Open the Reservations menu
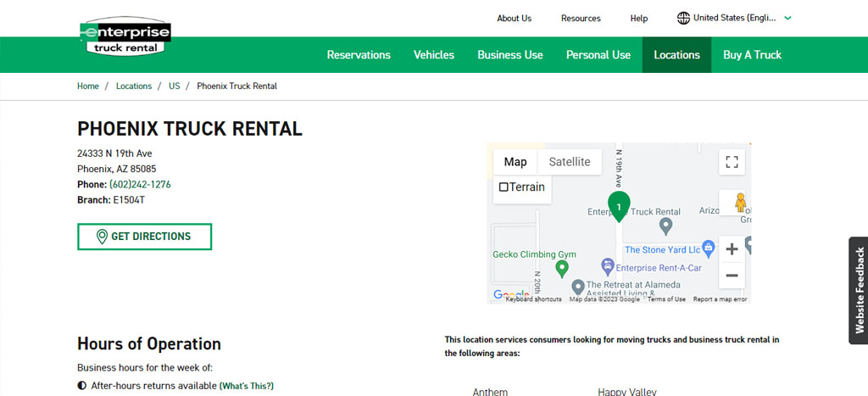The width and height of the screenshot is (868, 396). 359,55
